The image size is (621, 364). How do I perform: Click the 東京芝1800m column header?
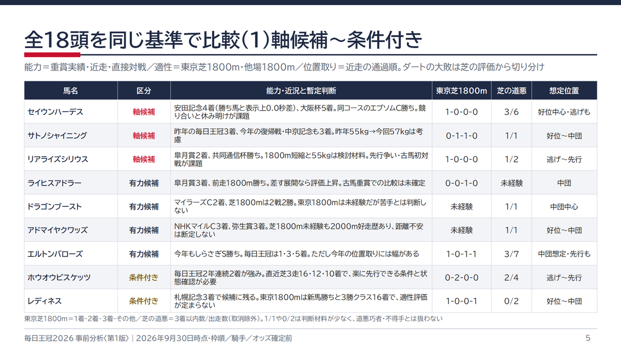coord(462,90)
